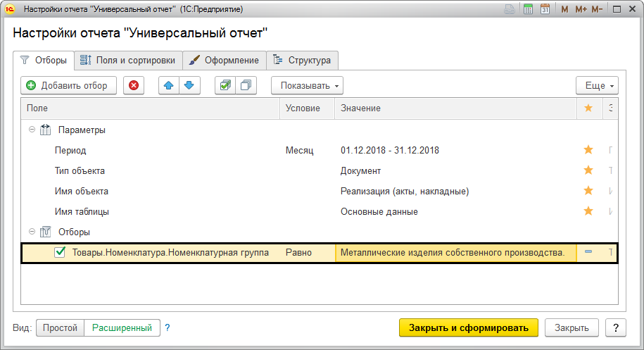Click the uncheck all filters icon
Screen dimensions: 644x350
[x=246, y=85]
